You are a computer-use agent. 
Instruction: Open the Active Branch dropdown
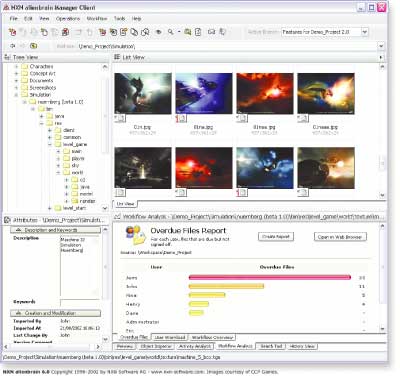[364, 32]
